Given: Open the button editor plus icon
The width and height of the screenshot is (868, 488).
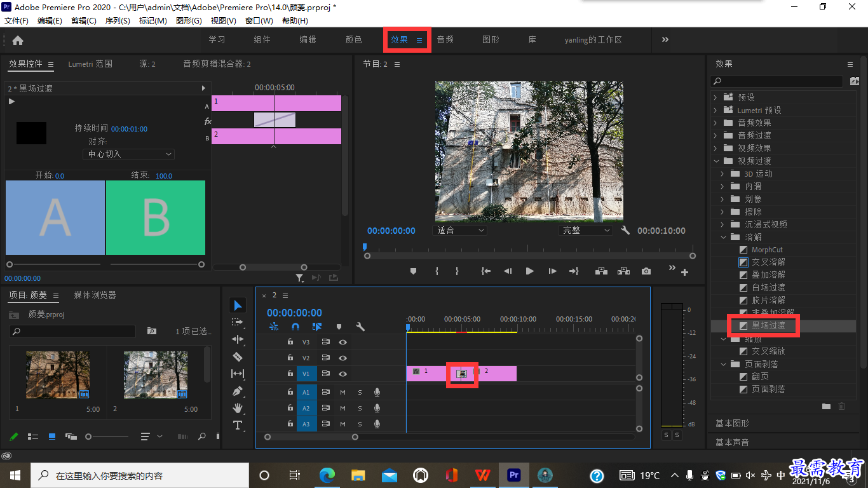Looking at the screenshot, I should coord(685,273).
